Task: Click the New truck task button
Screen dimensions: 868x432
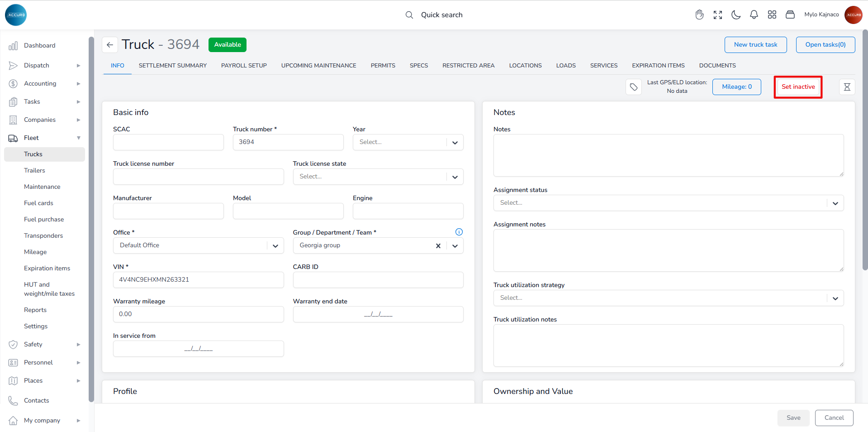Action: 755,45
